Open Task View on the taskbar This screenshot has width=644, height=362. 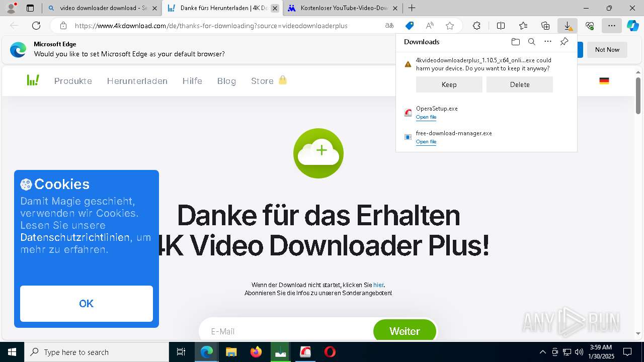click(x=181, y=352)
